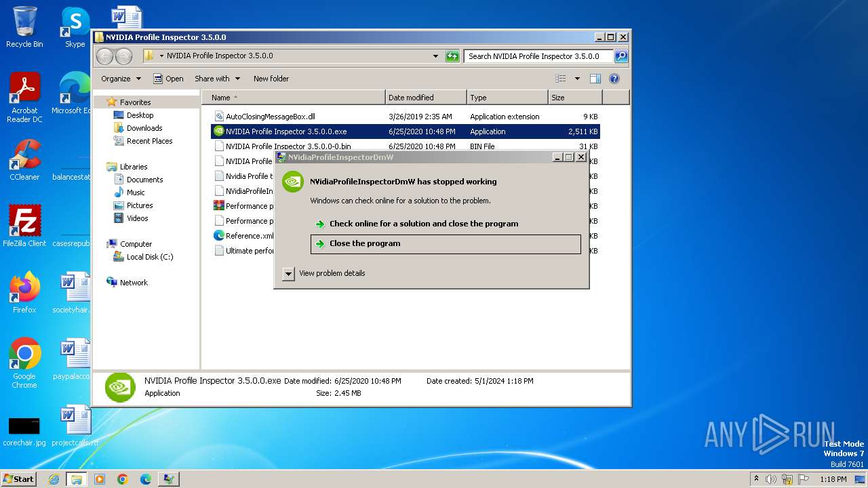
Task: Select Network in navigation pane
Action: (134, 283)
